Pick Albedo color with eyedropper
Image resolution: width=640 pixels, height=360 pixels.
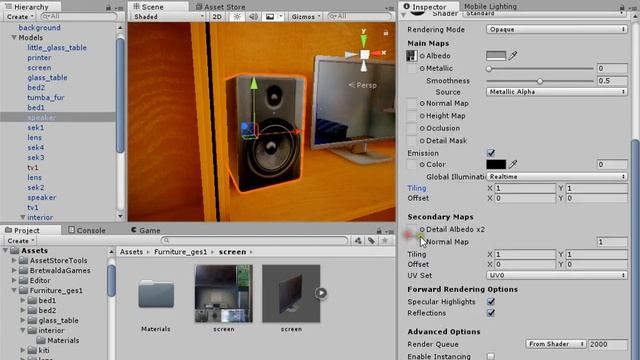pyautogui.click(x=513, y=56)
